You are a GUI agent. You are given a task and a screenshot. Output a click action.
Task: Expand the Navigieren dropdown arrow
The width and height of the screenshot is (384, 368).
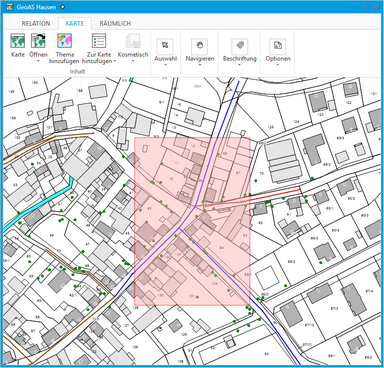tap(199, 65)
